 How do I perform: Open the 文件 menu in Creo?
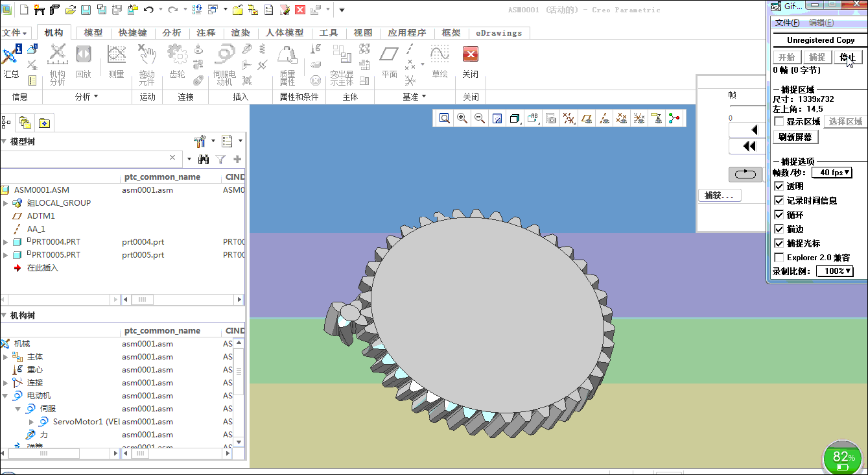[14, 33]
